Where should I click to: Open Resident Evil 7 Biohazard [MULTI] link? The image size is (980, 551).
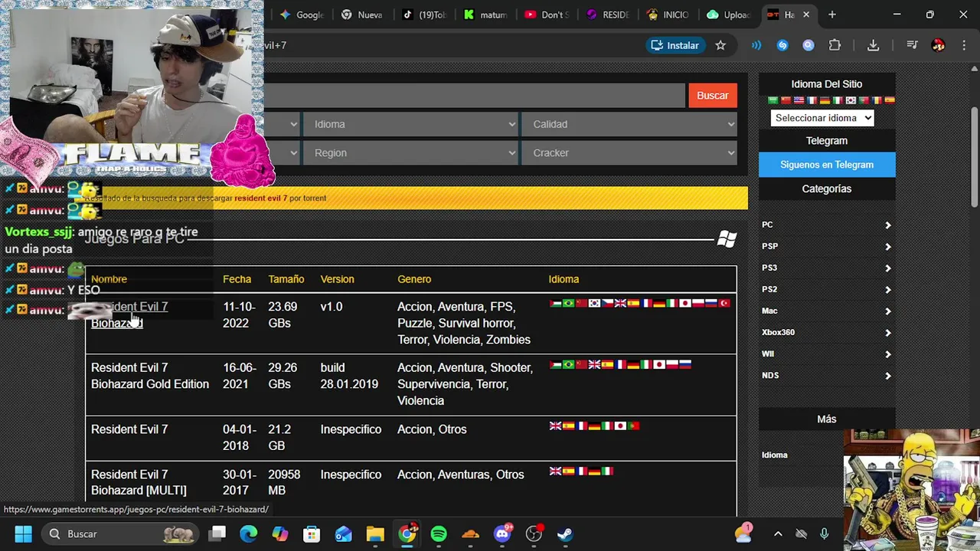click(x=139, y=482)
